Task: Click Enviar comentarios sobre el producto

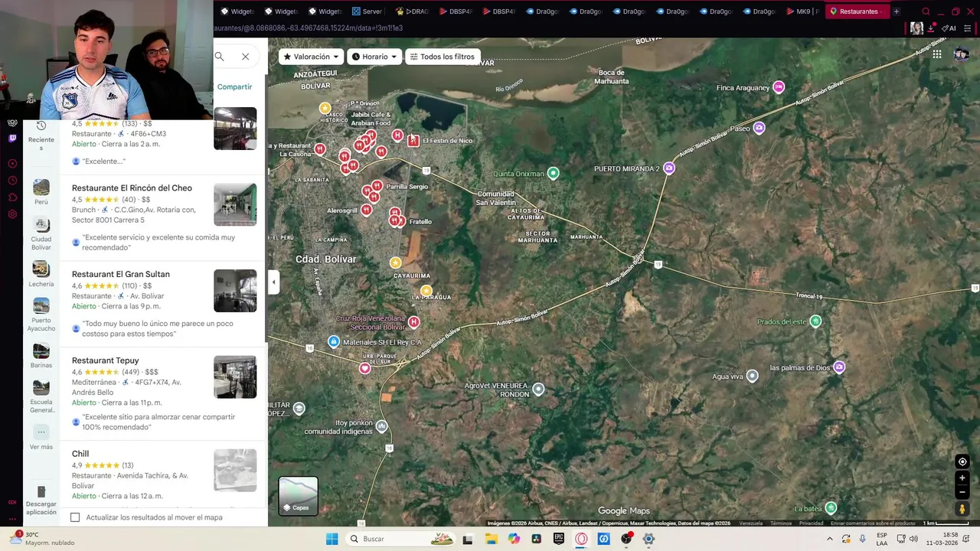Action: tap(873, 523)
